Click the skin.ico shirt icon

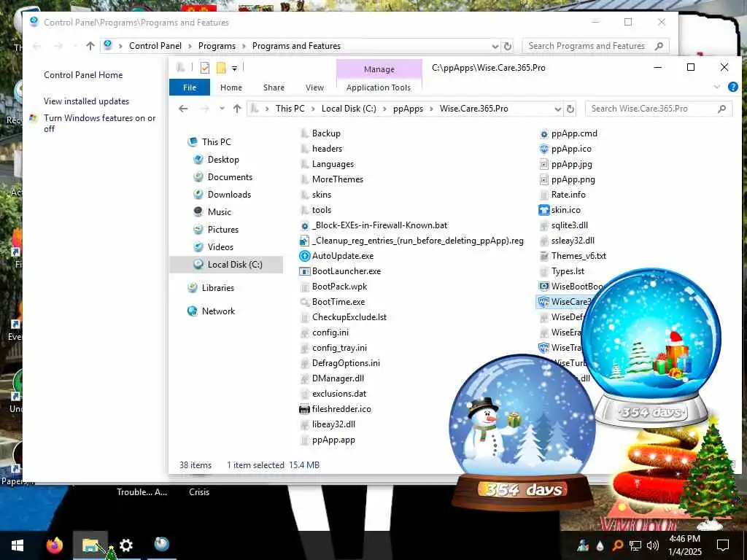543,210
